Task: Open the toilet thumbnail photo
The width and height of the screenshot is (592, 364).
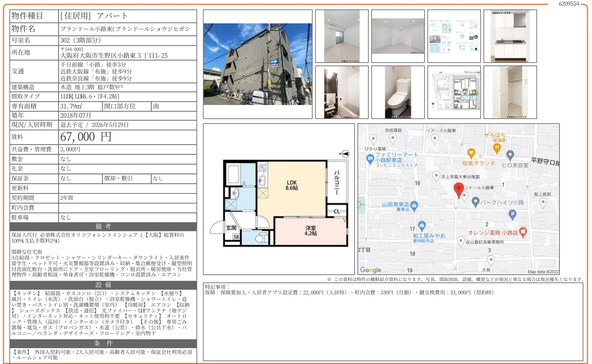Action: (398, 92)
